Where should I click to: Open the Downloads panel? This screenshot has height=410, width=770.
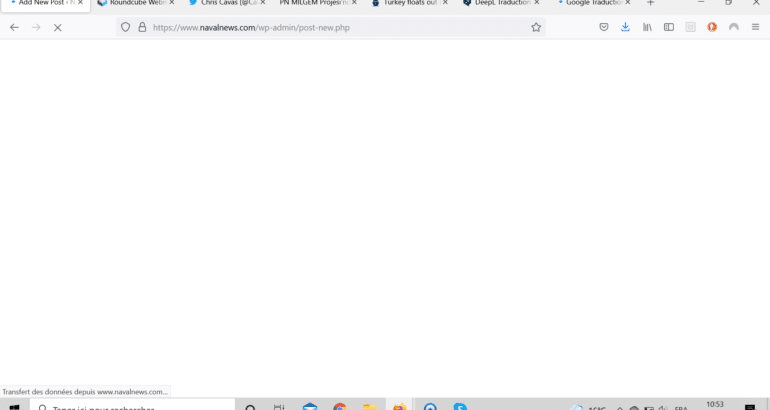[625, 27]
